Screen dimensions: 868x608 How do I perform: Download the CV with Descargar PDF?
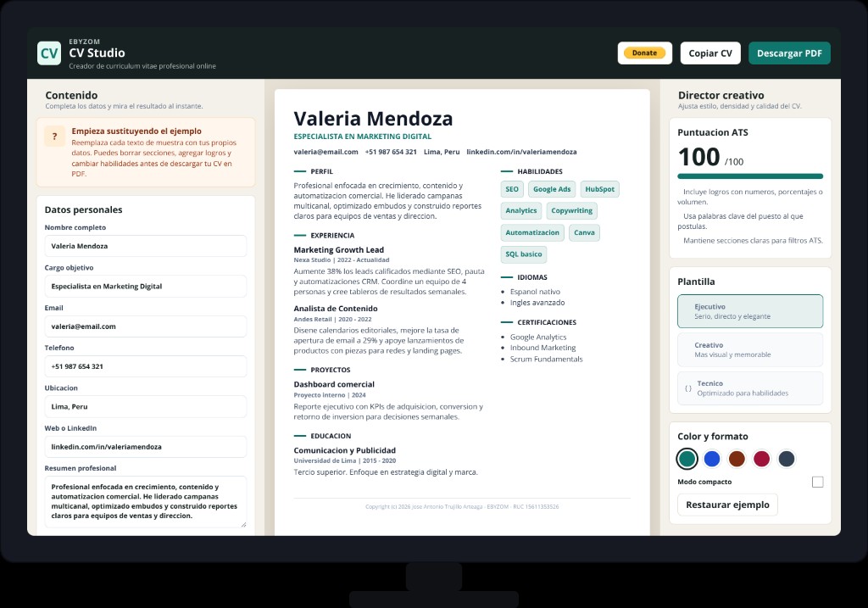(789, 53)
